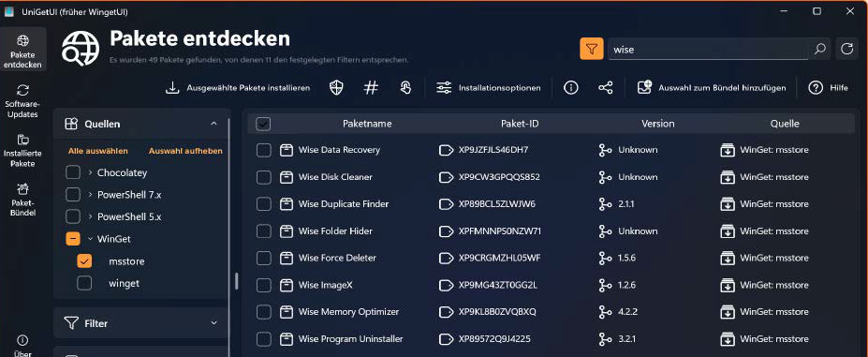Toggle the WinGet source checkbox

[x=73, y=239]
